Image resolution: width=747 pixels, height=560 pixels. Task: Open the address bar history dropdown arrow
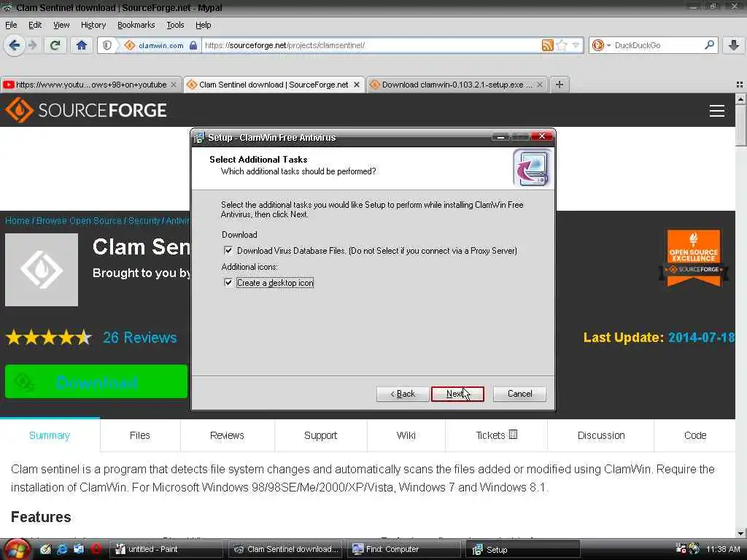tap(576, 45)
